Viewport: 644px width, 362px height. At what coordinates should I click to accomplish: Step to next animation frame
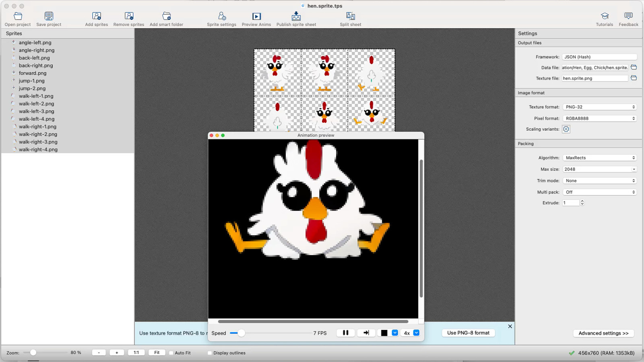(366, 333)
